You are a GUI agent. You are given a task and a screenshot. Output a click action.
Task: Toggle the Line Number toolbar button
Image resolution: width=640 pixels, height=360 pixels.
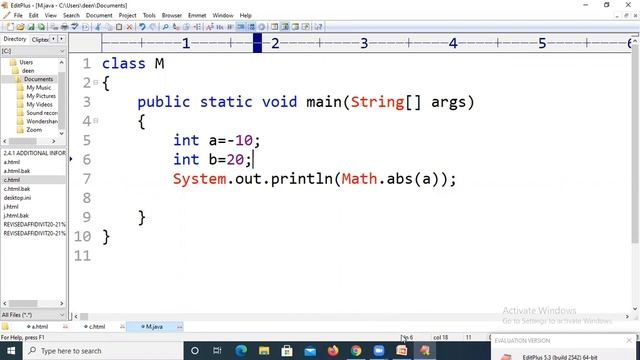pos(251,27)
